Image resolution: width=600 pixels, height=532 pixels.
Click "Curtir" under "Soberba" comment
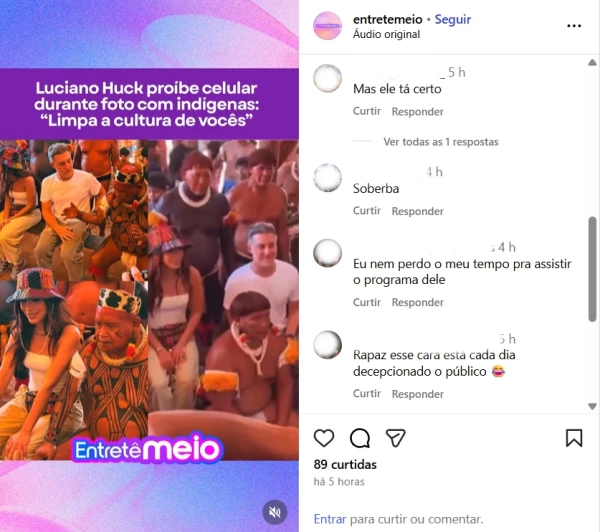[x=367, y=211]
